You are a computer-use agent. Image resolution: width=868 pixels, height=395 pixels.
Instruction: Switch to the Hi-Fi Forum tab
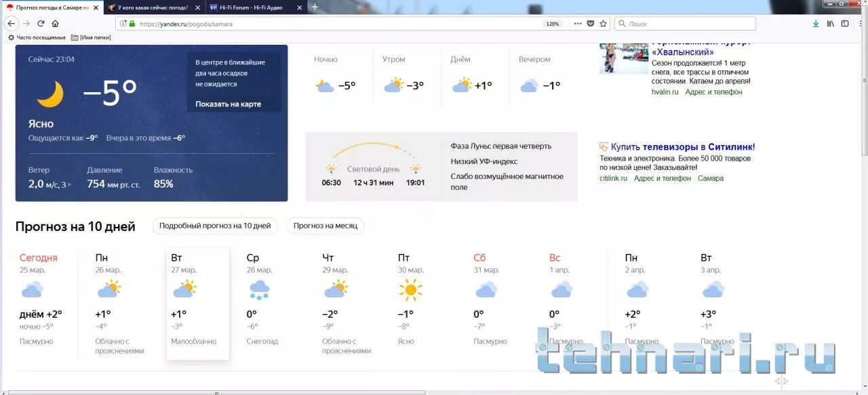pyautogui.click(x=251, y=7)
